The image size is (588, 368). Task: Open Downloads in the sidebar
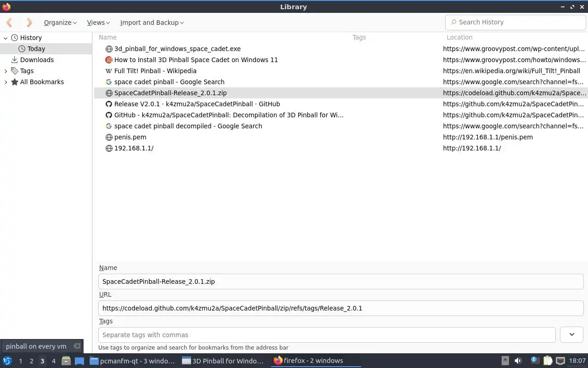(37, 60)
